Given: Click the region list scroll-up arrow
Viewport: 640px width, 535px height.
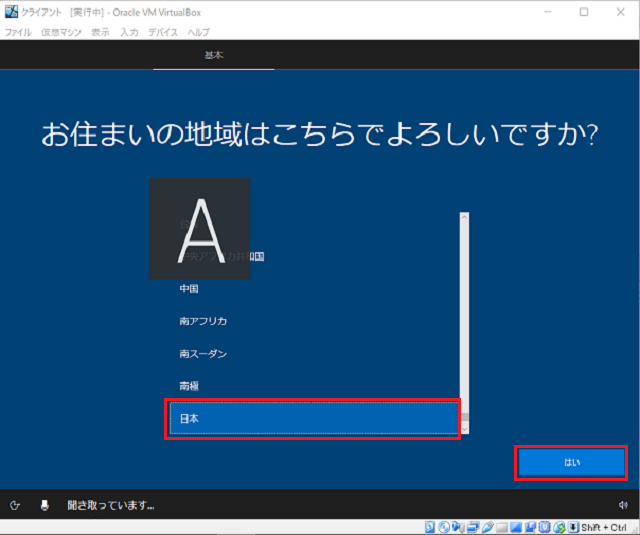Looking at the screenshot, I should pyautogui.click(x=464, y=217).
